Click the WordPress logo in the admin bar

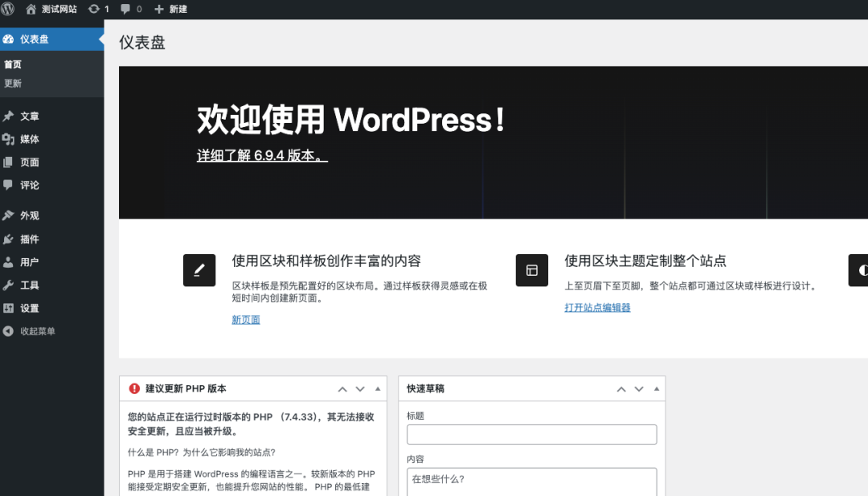coord(8,9)
